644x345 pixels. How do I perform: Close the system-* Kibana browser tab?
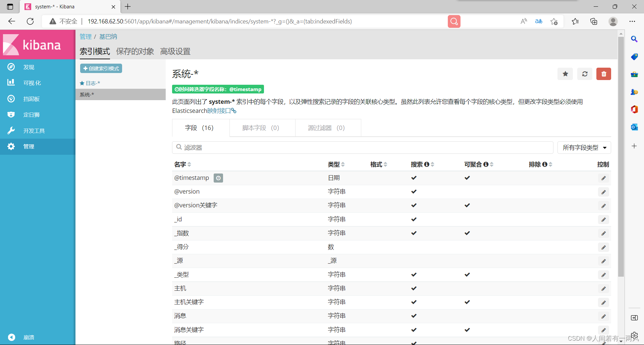pos(113,7)
